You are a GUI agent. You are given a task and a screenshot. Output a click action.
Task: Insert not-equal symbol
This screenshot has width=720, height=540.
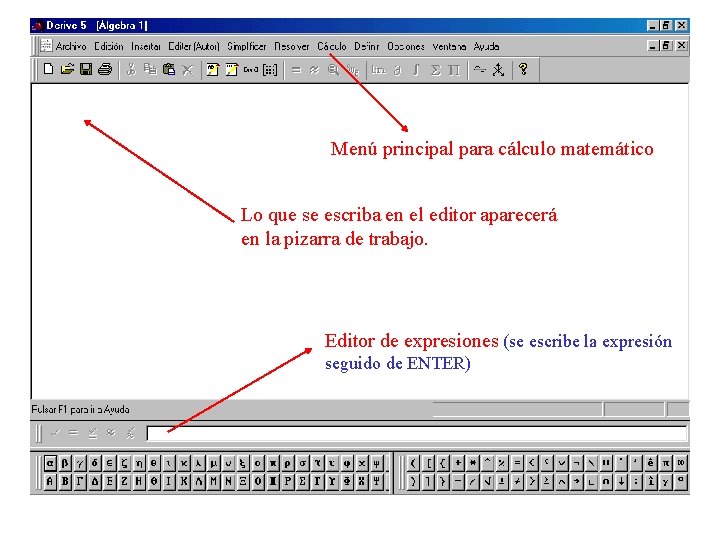[x=518, y=482]
